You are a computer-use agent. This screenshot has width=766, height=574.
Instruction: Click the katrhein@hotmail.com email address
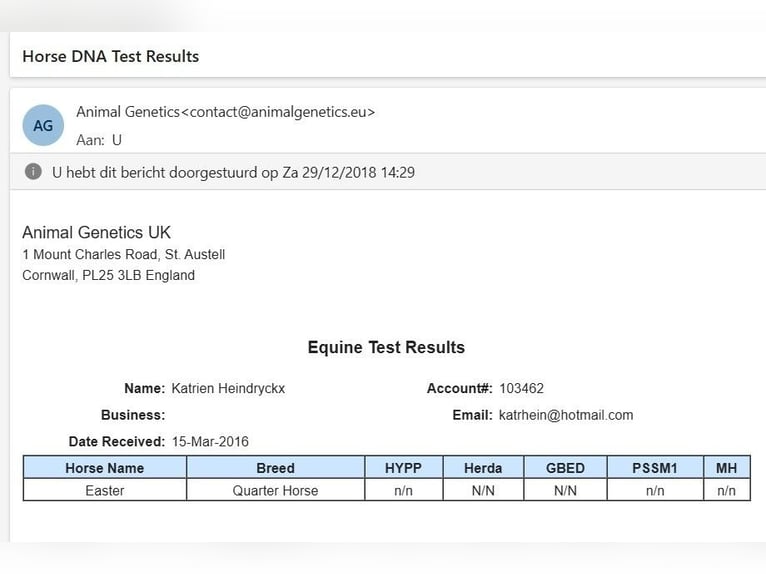(566, 415)
